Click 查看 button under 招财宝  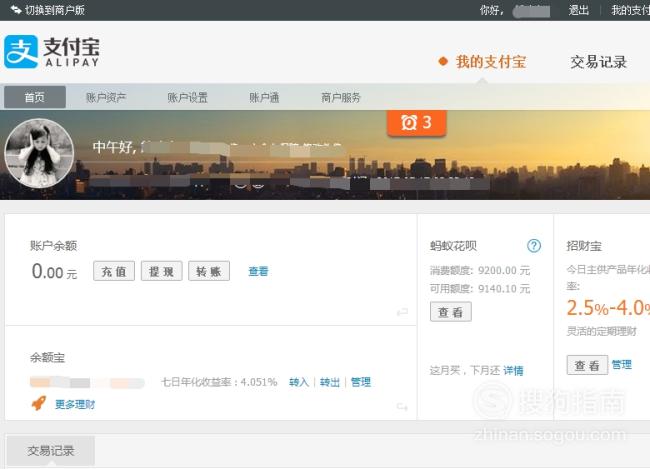coord(587,365)
